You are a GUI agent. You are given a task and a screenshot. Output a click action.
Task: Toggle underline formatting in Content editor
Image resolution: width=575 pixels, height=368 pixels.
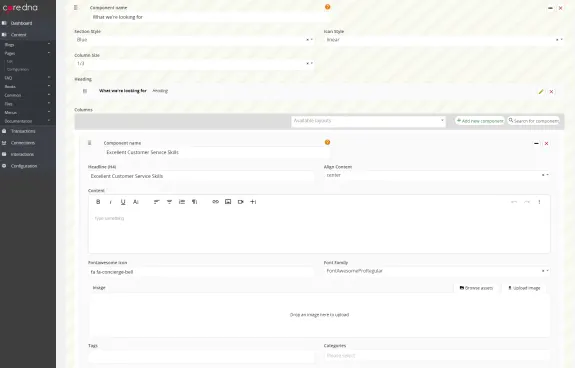click(x=123, y=202)
